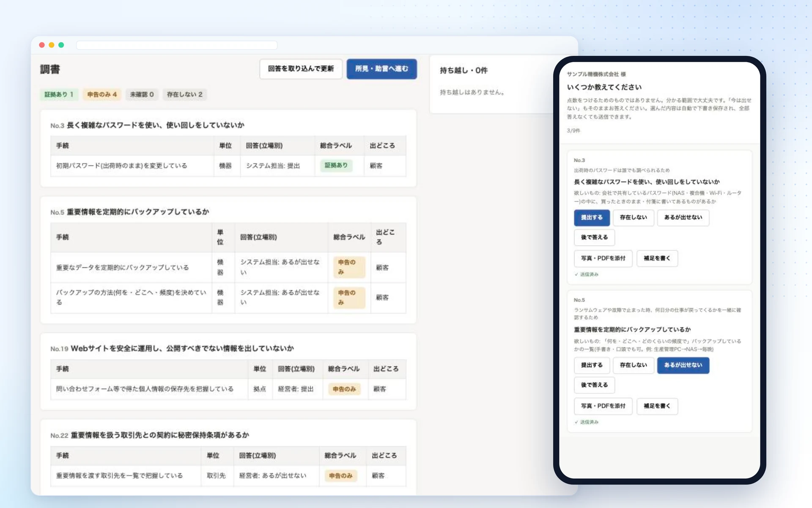Attach 写真・PDFを添付 for No.5

pos(603,406)
